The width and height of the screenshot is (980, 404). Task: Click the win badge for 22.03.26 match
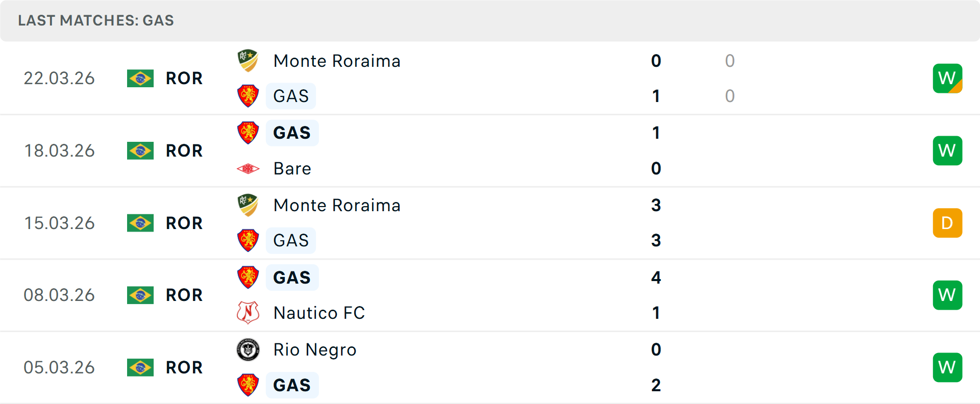pyautogui.click(x=947, y=78)
